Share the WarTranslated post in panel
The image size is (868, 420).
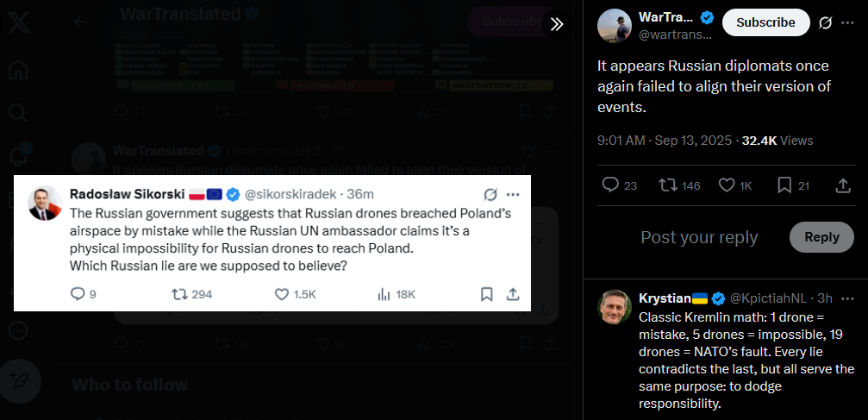pyautogui.click(x=842, y=185)
